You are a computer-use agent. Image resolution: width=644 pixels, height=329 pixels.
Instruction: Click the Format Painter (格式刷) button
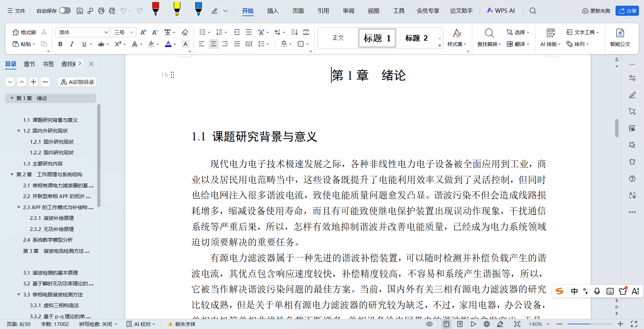click(24, 32)
